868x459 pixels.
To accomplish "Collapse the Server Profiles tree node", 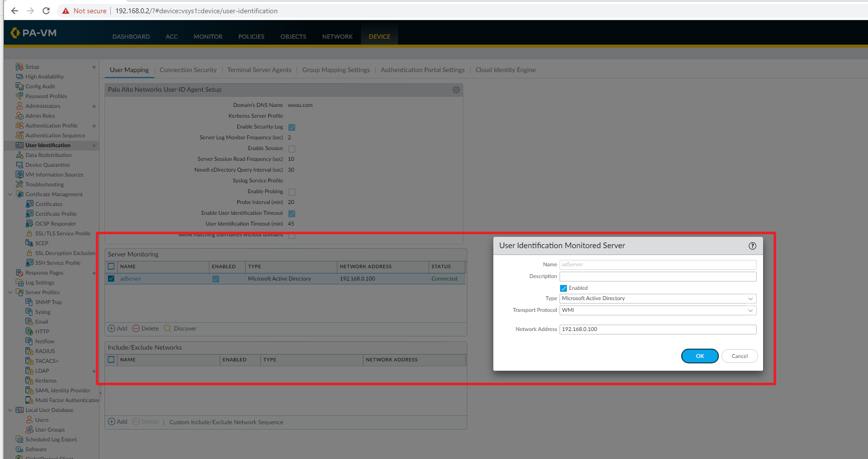I will point(10,292).
